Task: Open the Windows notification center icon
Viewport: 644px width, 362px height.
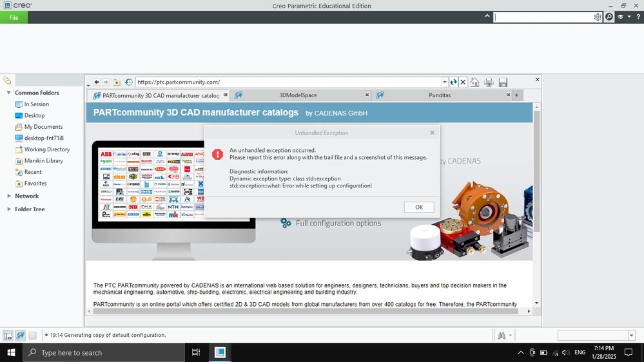Action: (629, 352)
